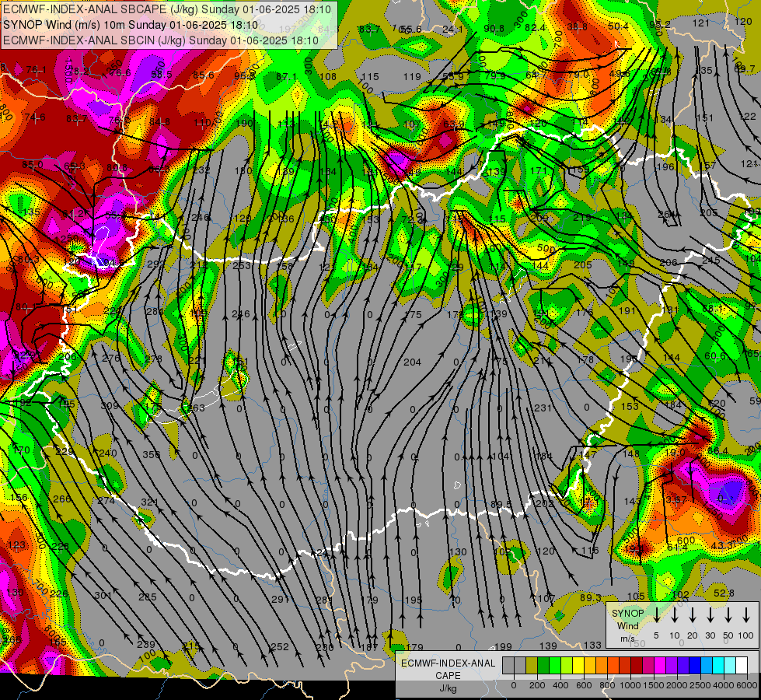Click the 4000 tick on CAPE scale
Viewport: 761px width, 700px height.
724,685
